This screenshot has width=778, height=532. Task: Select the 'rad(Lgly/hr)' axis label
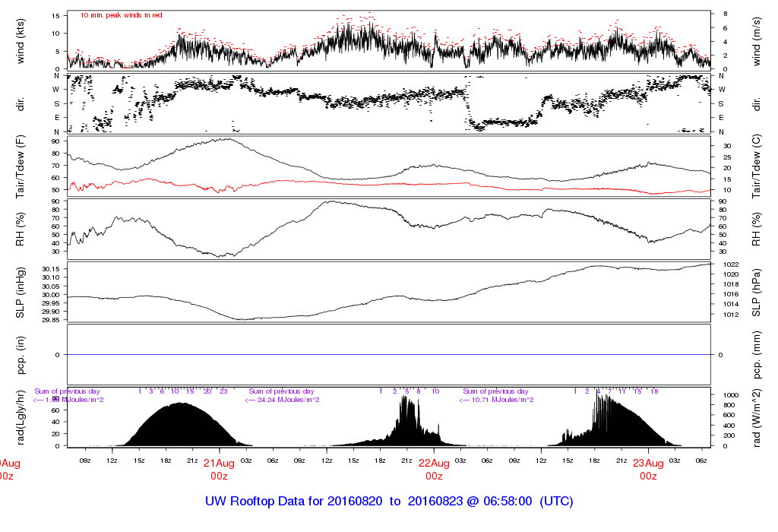(21, 417)
